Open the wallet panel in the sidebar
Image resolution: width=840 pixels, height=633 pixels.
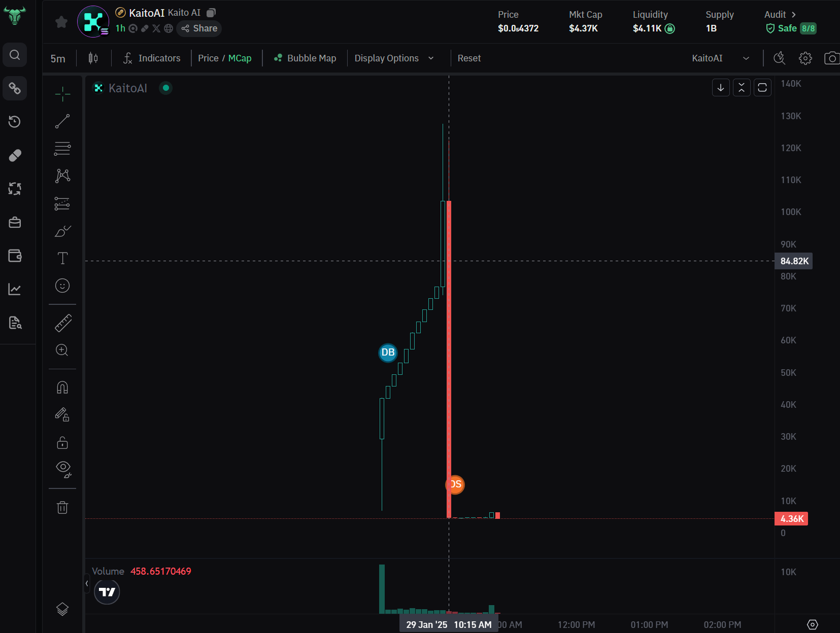[x=15, y=256]
